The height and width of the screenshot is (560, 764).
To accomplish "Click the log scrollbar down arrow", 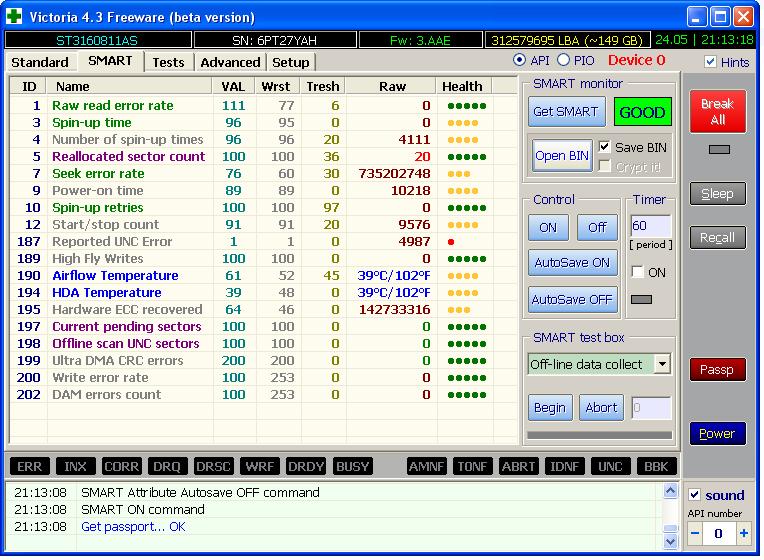I will tap(670, 541).
